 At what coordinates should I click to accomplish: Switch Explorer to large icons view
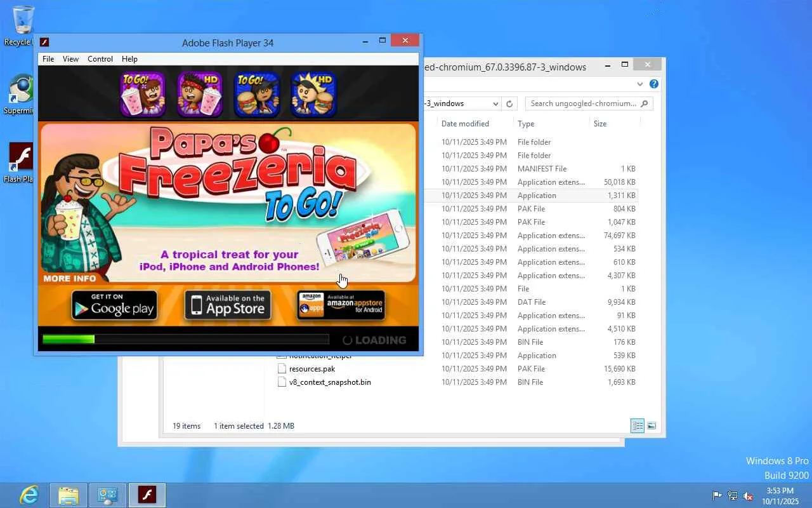click(652, 425)
